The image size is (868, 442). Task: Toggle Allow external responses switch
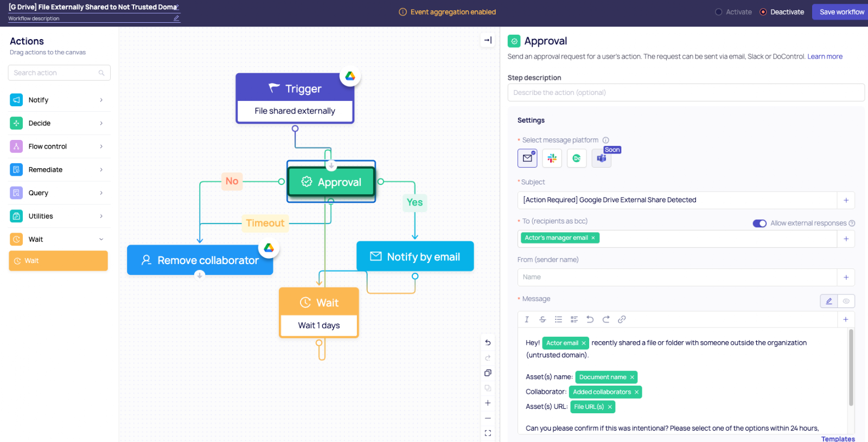tap(759, 223)
